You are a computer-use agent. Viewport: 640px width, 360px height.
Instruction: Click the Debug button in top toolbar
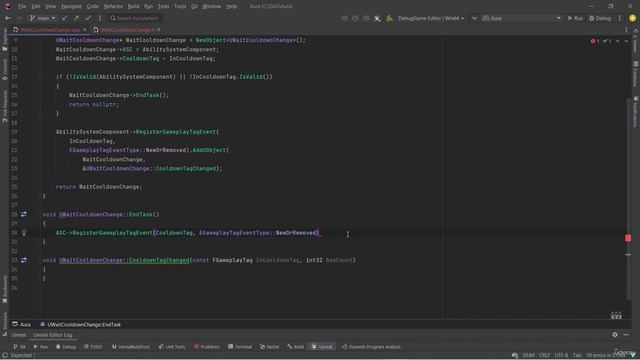[x=600, y=18]
